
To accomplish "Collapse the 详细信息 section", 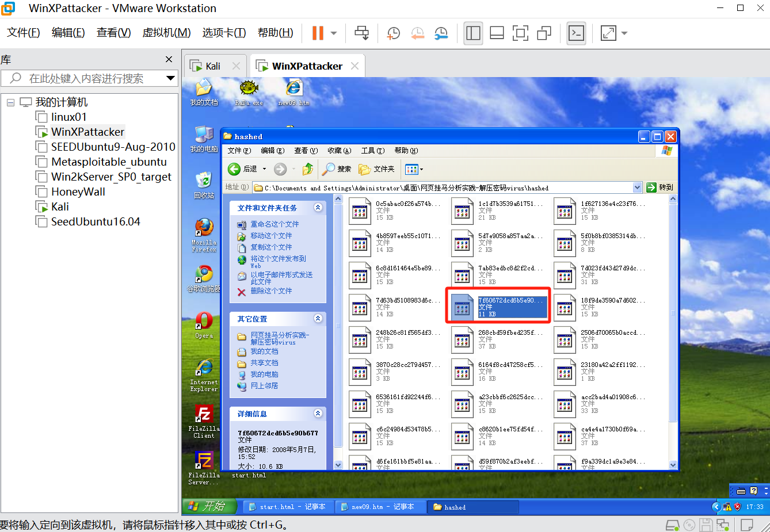I will (318, 414).
